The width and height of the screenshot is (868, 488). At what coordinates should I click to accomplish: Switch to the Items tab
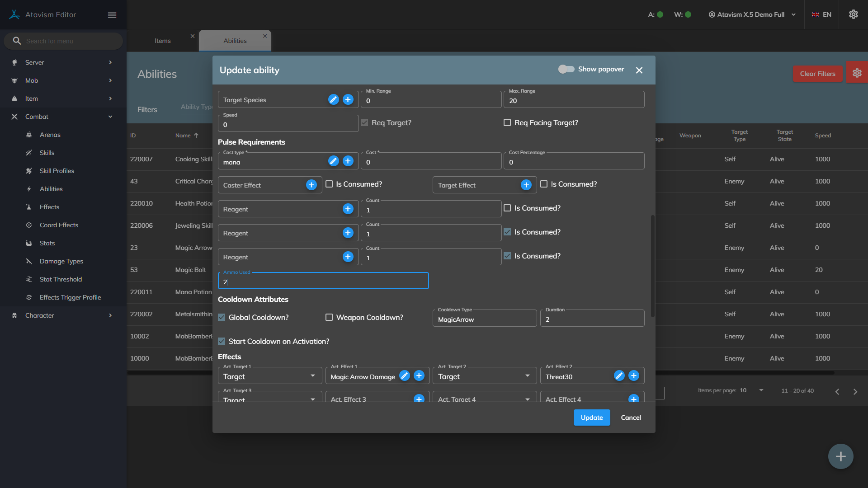163,41
